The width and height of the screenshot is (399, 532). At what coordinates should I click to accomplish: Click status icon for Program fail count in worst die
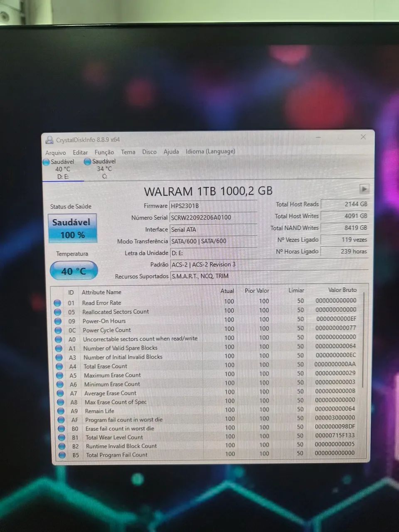(x=61, y=420)
